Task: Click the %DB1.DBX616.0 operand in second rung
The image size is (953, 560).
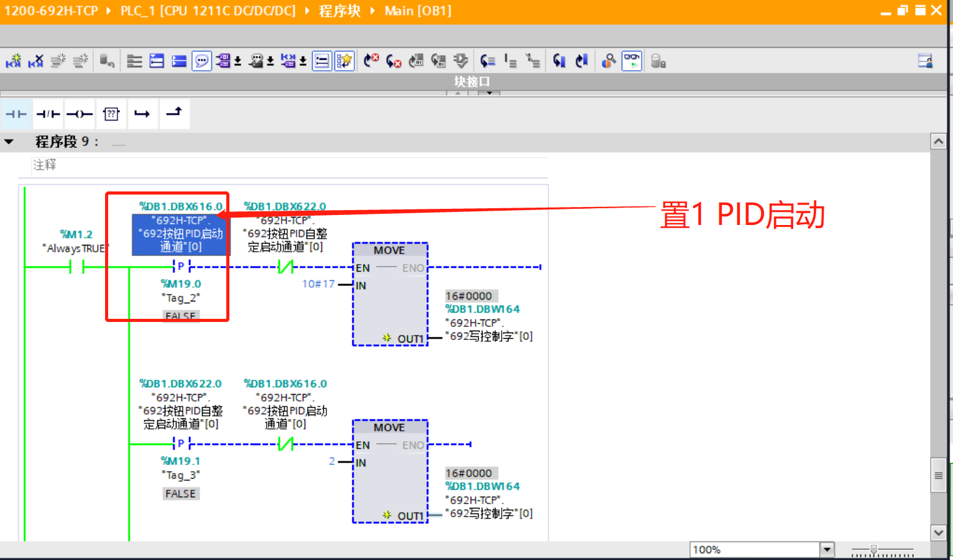Action: click(x=285, y=383)
